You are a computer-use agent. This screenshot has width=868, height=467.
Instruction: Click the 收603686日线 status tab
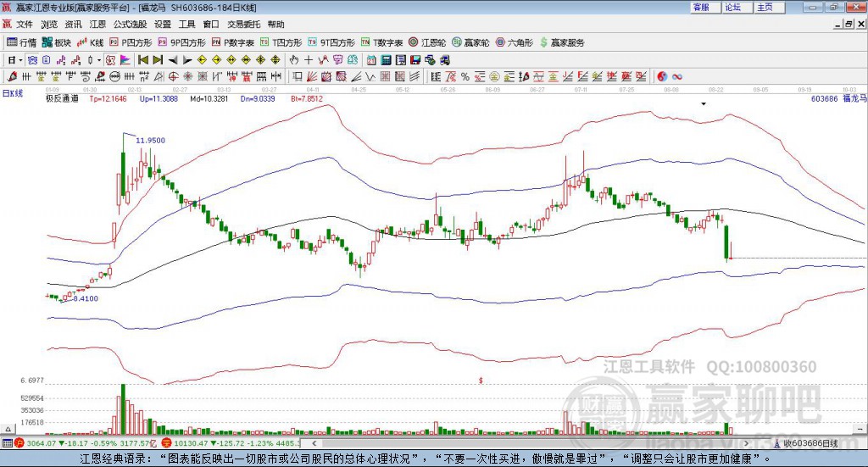tap(806, 443)
